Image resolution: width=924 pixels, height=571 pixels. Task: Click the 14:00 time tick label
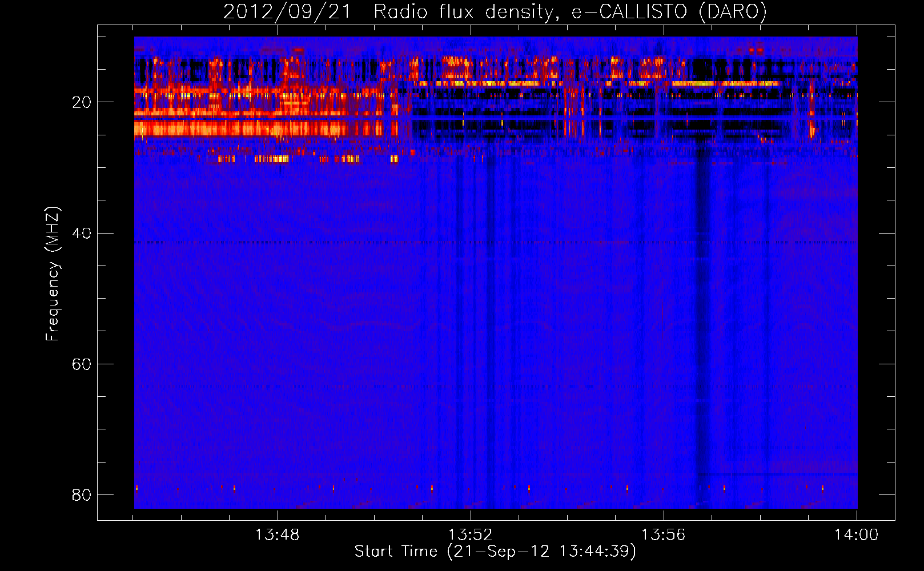click(x=856, y=535)
